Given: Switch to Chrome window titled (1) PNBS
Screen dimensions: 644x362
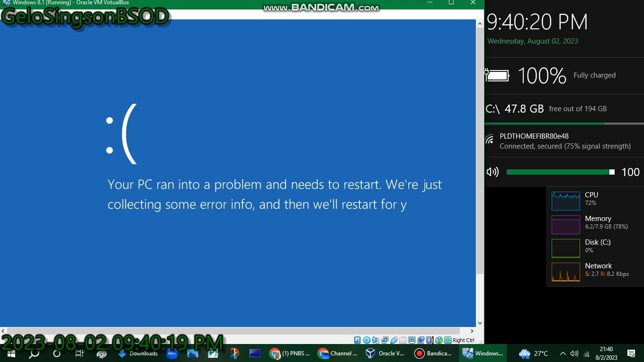Looking at the screenshot, I should click(x=289, y=353).
